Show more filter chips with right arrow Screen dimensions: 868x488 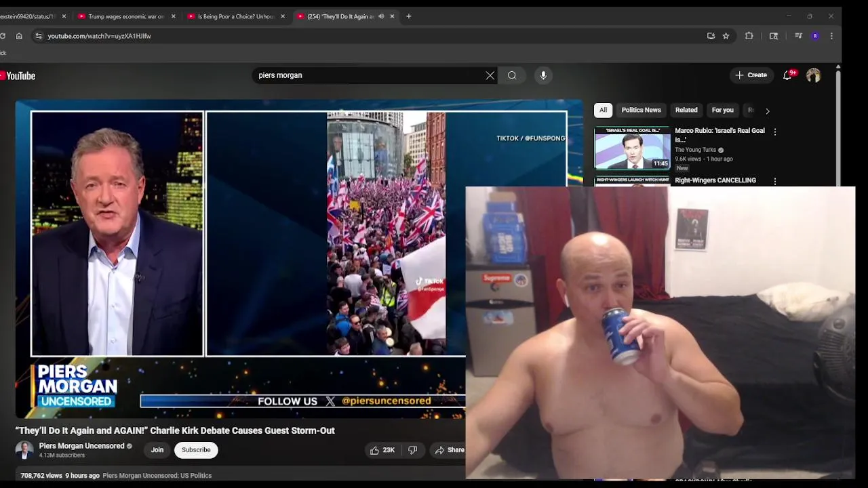(x=767, y=110)
